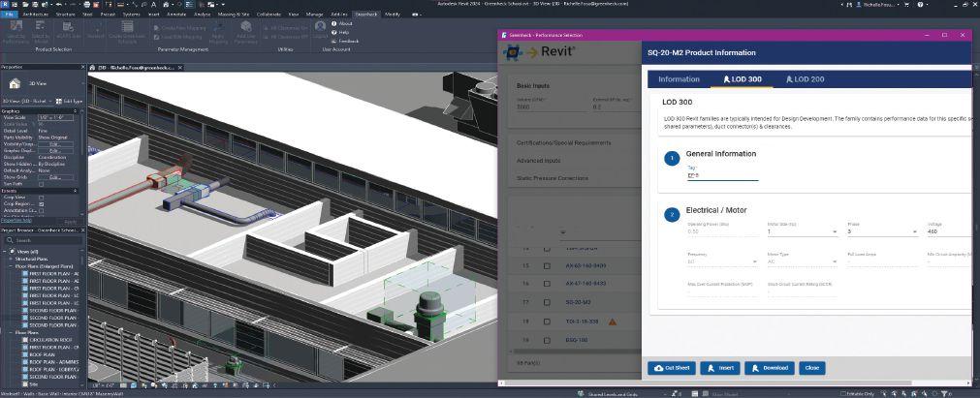Check the box for BSQ-100 fan row
980x398 pixels.
point(547,341)
